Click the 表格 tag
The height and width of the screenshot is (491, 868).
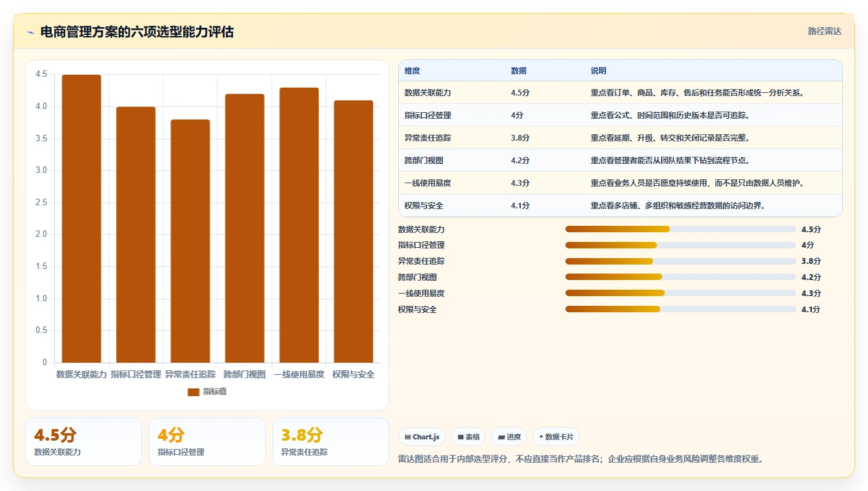469,437
